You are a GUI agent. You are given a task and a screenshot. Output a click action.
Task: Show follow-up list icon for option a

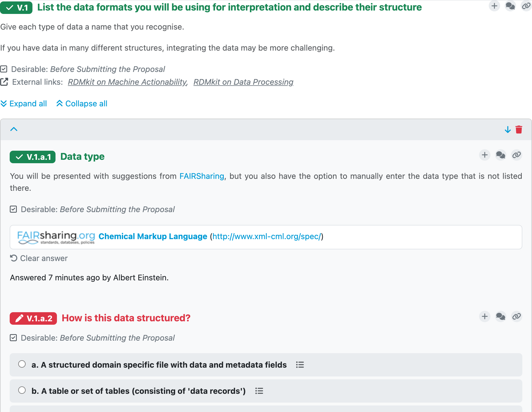(x=300, y=365)
